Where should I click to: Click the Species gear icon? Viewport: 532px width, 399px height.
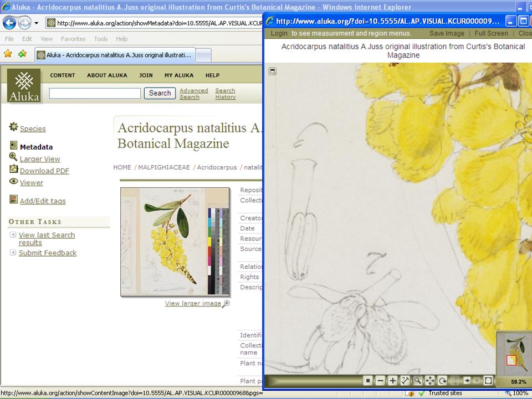13,126
